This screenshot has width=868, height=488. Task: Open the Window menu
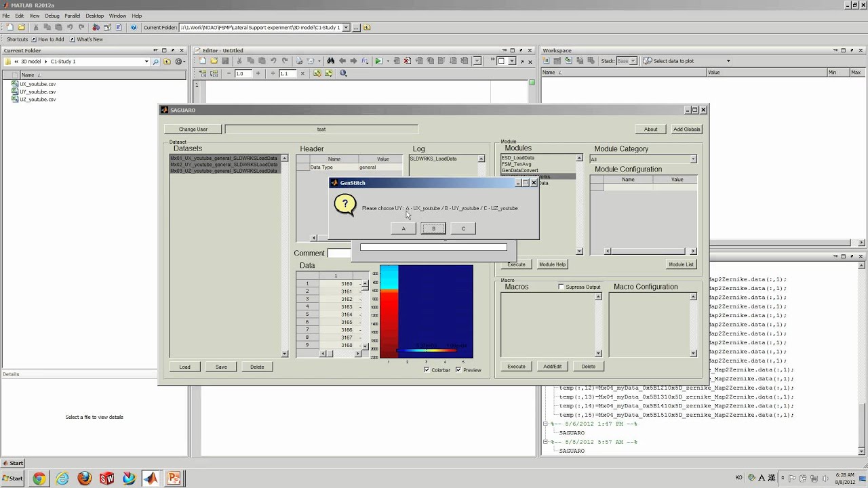117,16
